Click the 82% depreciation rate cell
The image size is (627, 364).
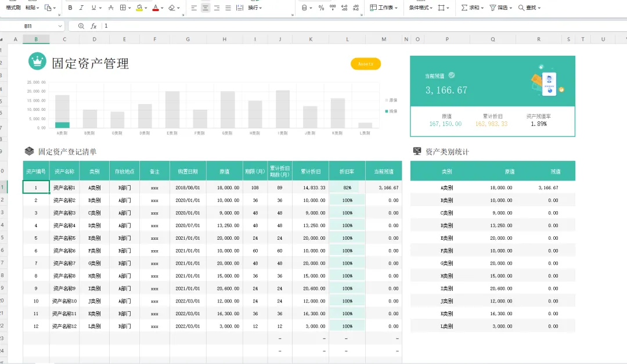[347, 188]
